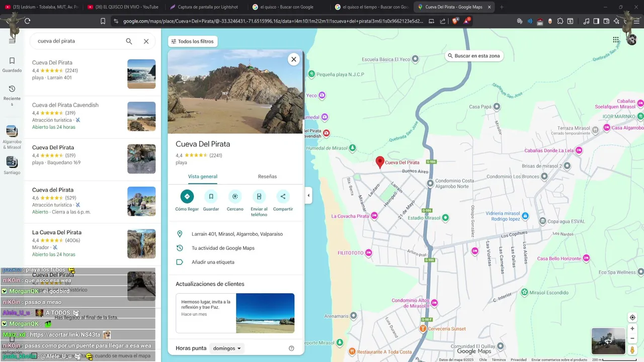This screenshot has height=362, width=644.
Task: Click the Compartir share icon
Action: (283, 196)
